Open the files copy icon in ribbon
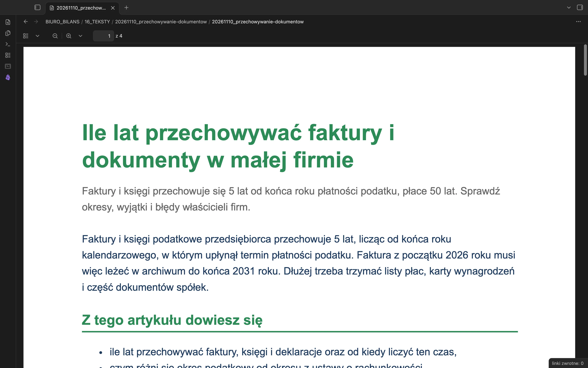This screenshot has height=368, width=588. point(8,33)
